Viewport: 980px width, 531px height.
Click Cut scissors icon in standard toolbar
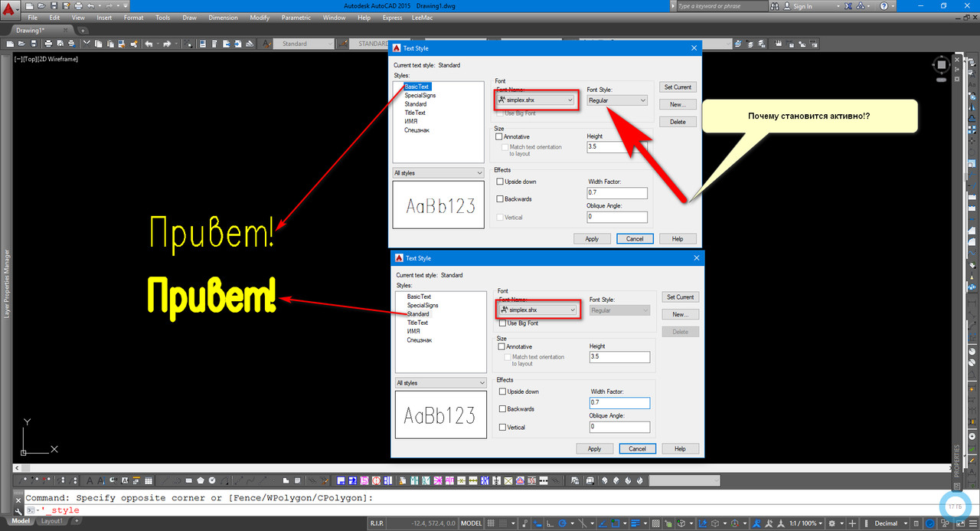[x=87, y=44]
